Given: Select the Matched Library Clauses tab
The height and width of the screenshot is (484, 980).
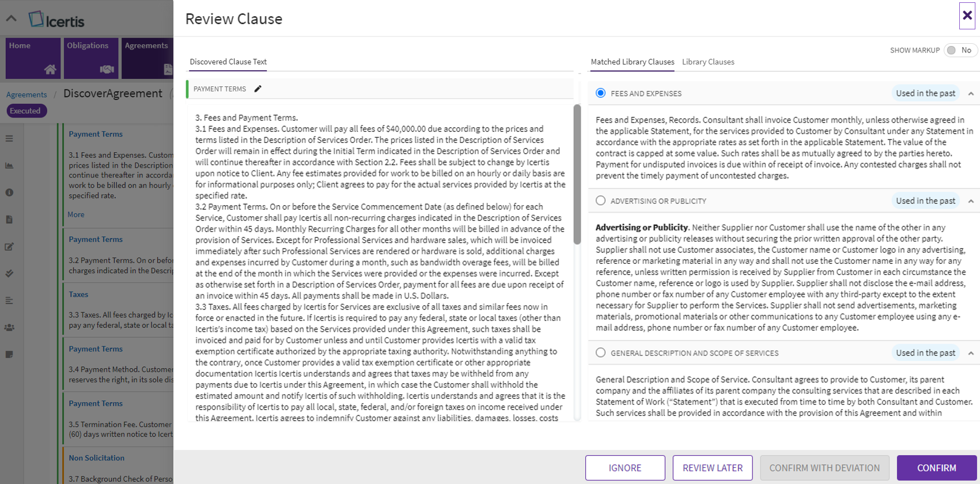Looking at the screenshot, I should coord(632,62).
